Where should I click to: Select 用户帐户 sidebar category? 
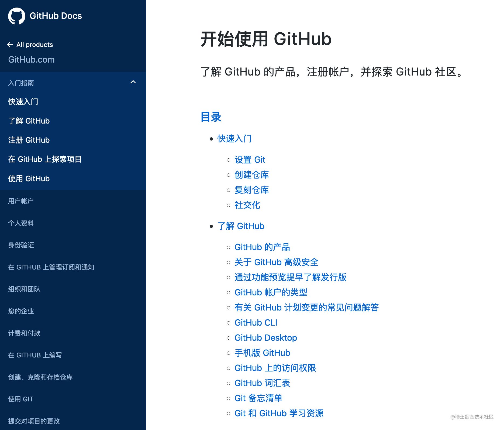[21, 201]
